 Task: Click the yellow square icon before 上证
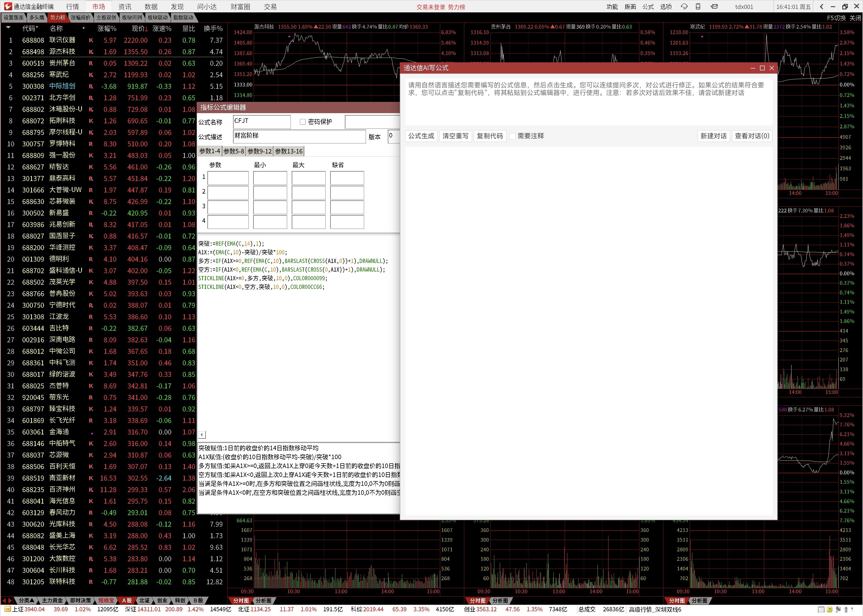[x=7, y=609]
